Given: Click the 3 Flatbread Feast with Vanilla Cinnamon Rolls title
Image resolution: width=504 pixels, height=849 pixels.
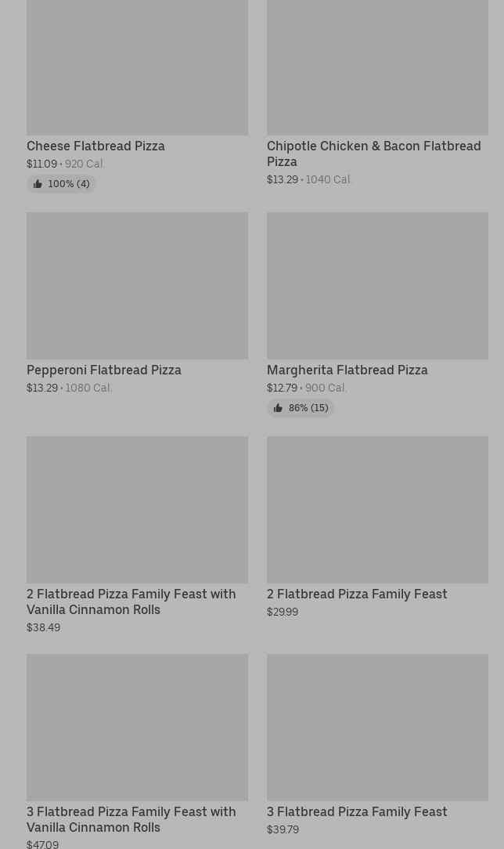Looking at the screenshot, I should 131,819.
